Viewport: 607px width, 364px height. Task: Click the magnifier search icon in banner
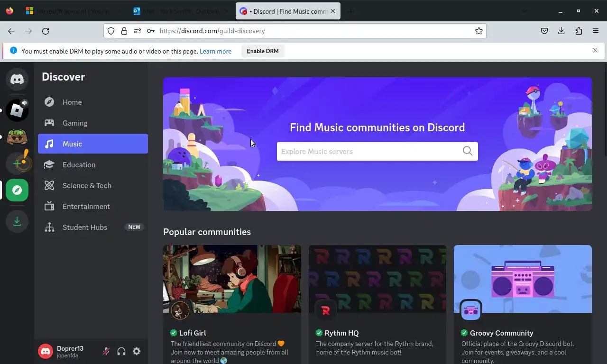pyautogui.click(x=468, y=151)
